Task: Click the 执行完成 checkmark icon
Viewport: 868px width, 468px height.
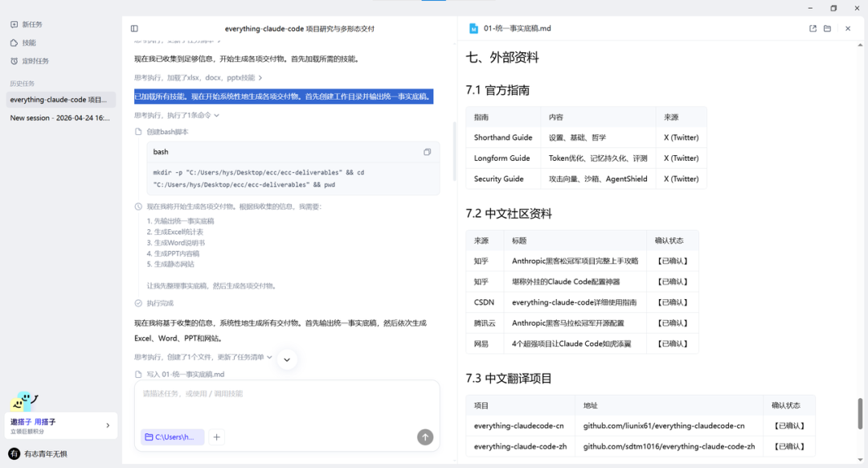Action: [x=138, y=303]
